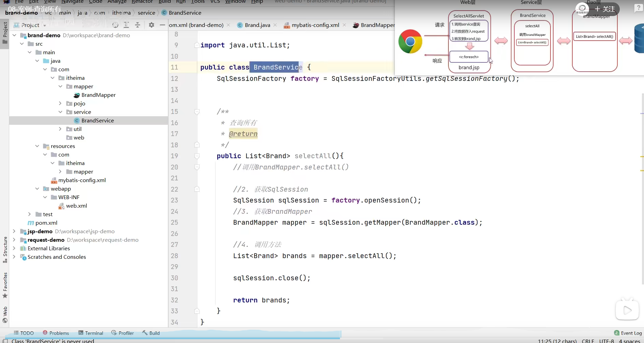Click the Collapse All icon in Project panel
Image resolution: width=644 pixels, height=343 pixels.
(x=138, y=25)
